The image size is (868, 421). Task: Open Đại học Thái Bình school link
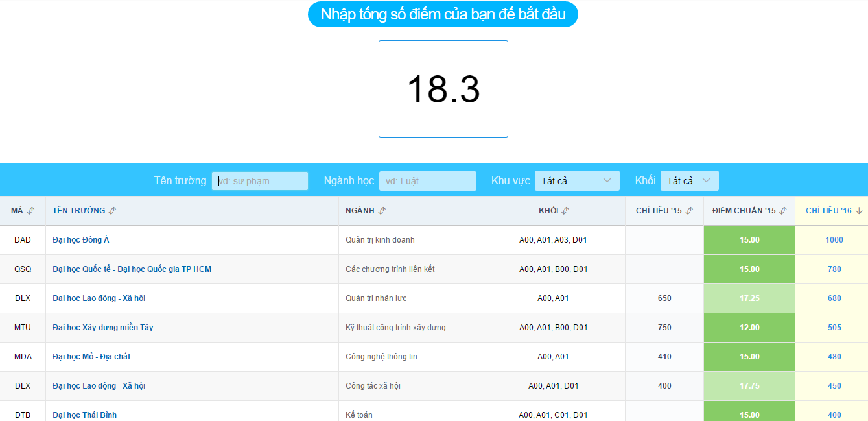[85, 415]
